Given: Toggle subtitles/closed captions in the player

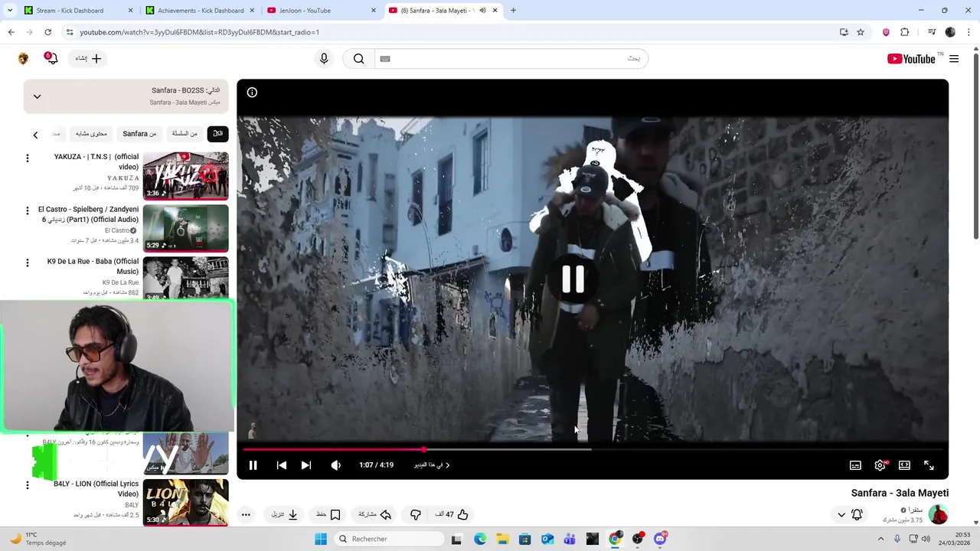Looking at the screenshot, I should coord(855,465).
